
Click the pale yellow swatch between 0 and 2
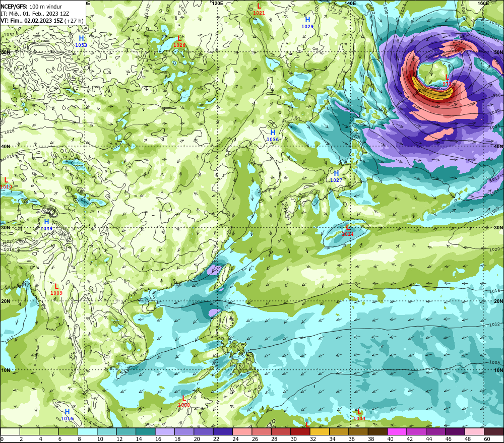coord(10,431)
